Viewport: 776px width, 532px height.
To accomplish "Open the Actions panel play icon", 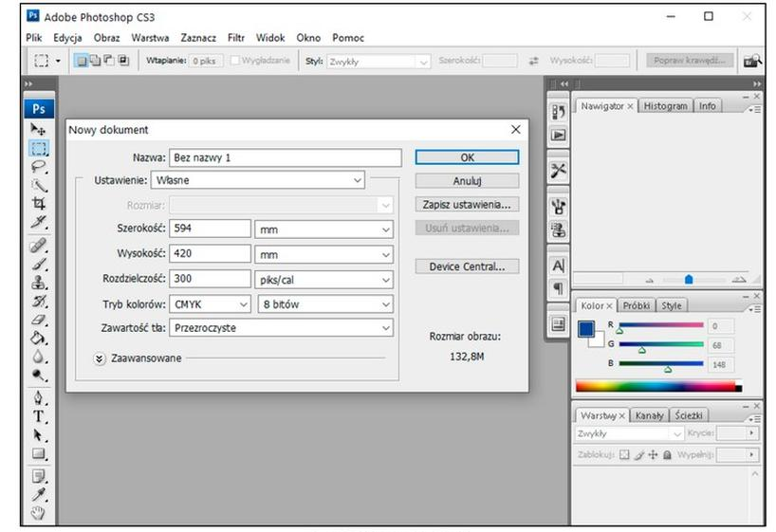I will pyautogui.click(x=558, y=135).
